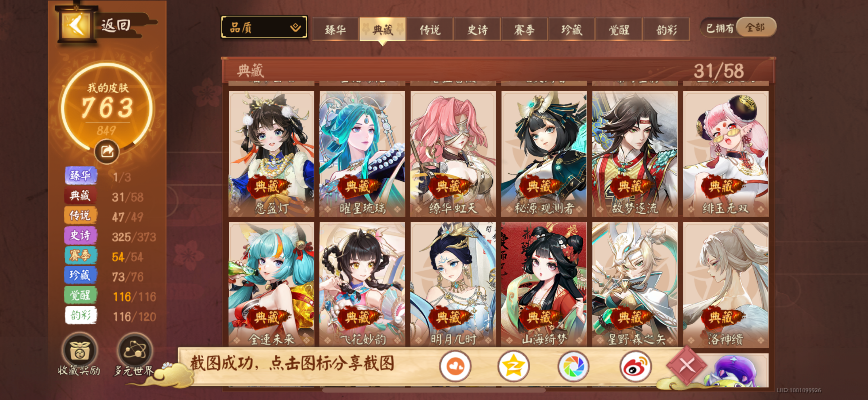Close the screenshot share banner
This screenshot has height=400, width=868.
686,365
